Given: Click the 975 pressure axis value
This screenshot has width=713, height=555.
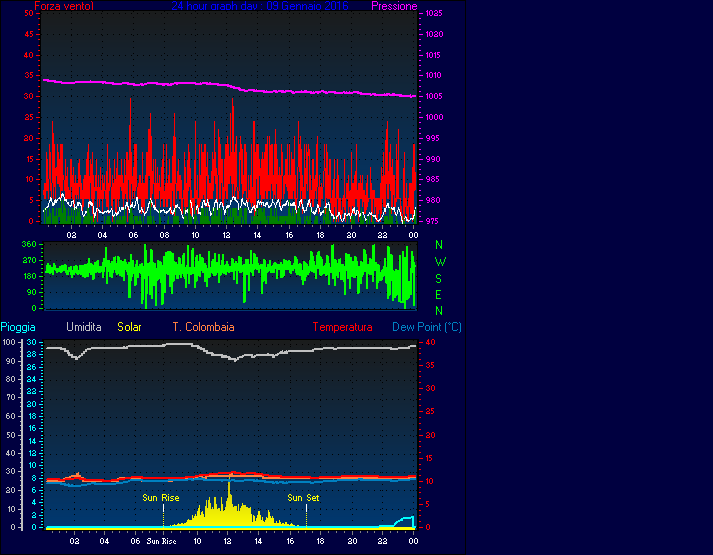Looking at the screenshot, I should coord(432,221).
